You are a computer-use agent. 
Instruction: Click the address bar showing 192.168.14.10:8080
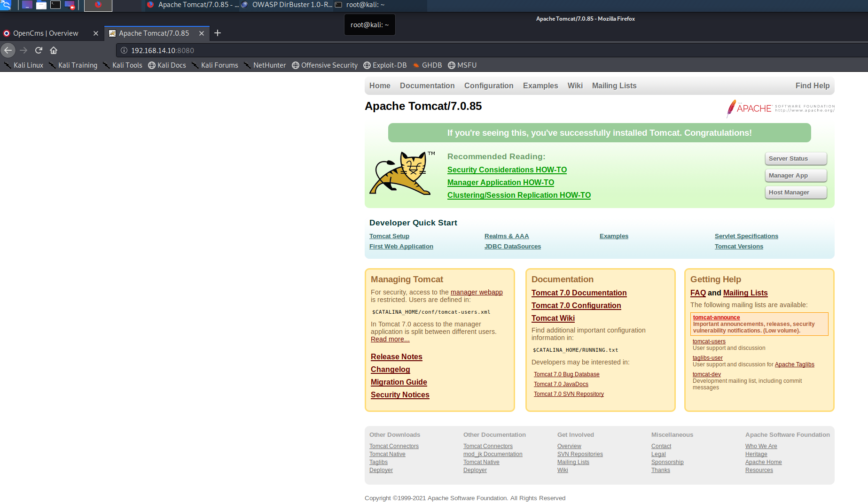click(x=489, y=50)
